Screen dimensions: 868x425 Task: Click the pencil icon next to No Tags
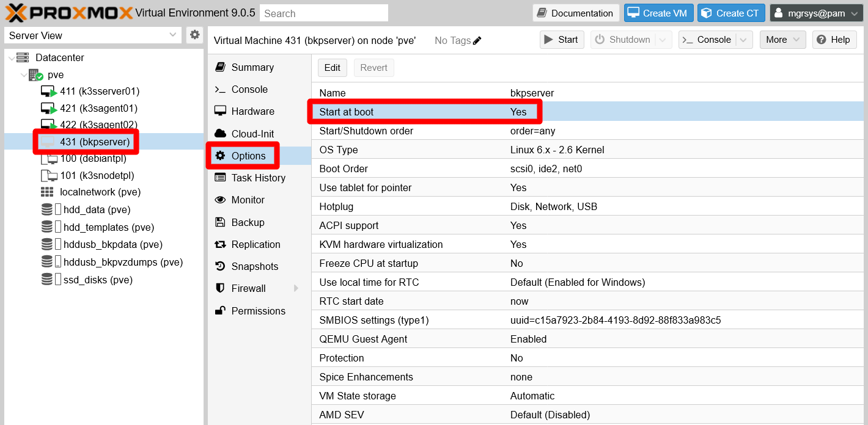pyautogui.click(x=477, y=40)
